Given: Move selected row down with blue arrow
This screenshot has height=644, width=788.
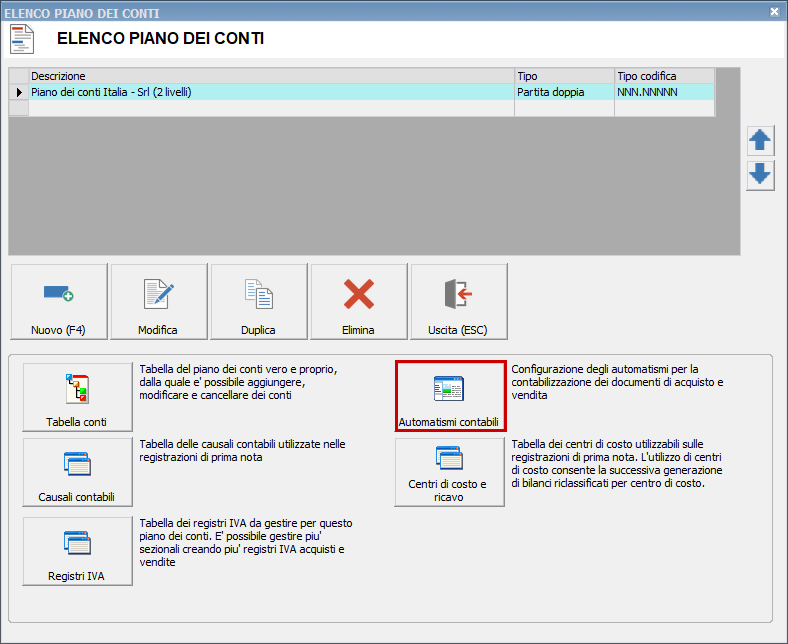Looking at the screenshot, I should tap(760, 174).
